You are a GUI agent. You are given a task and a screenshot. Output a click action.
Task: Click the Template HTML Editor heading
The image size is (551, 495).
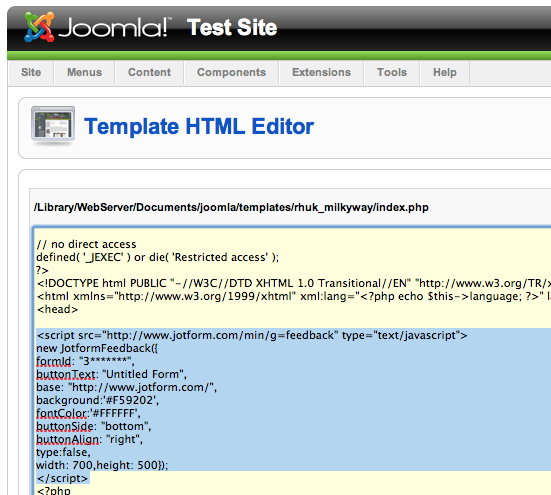(199, 126)
